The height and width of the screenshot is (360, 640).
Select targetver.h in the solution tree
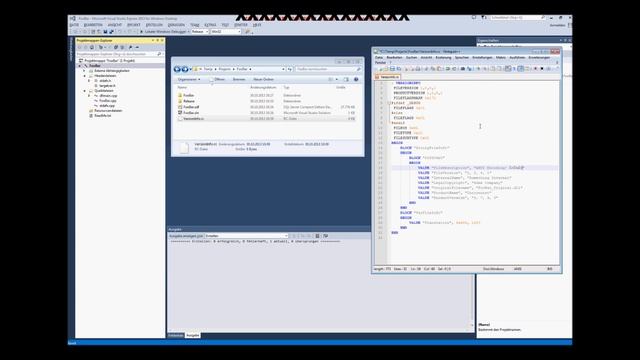pos(107,86)
